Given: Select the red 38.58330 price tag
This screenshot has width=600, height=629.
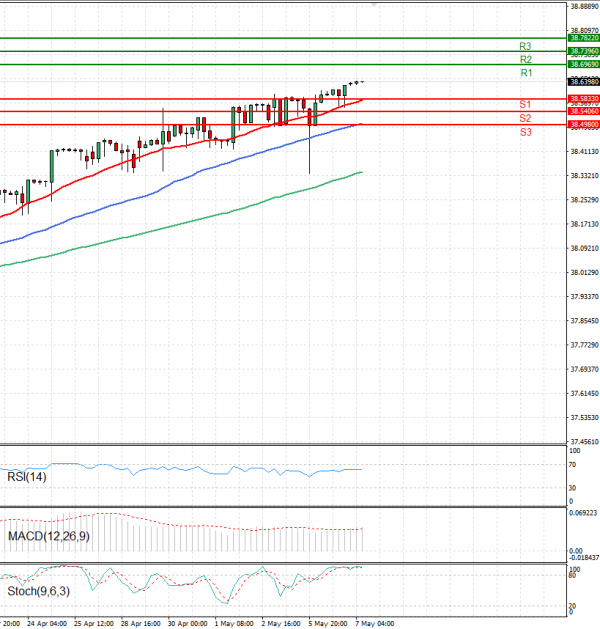Looking at the screenshot, I should click(582, 98).
